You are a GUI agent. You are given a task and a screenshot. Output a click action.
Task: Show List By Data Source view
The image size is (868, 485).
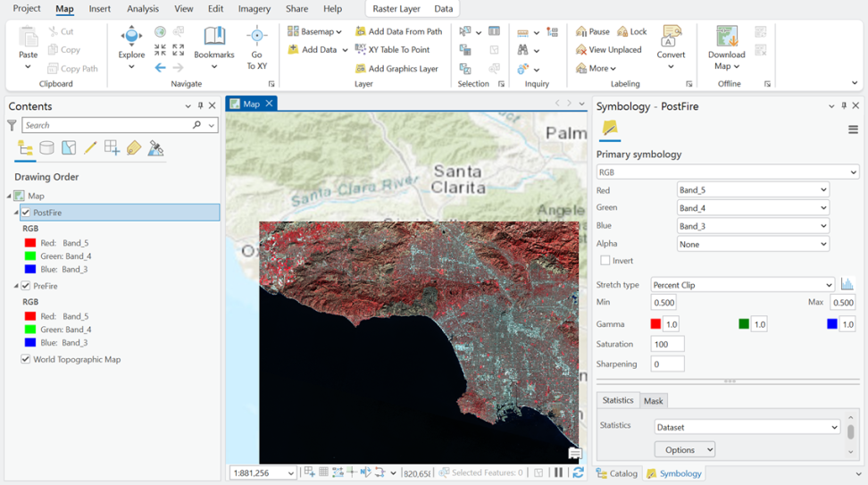[x=47, y=148]
